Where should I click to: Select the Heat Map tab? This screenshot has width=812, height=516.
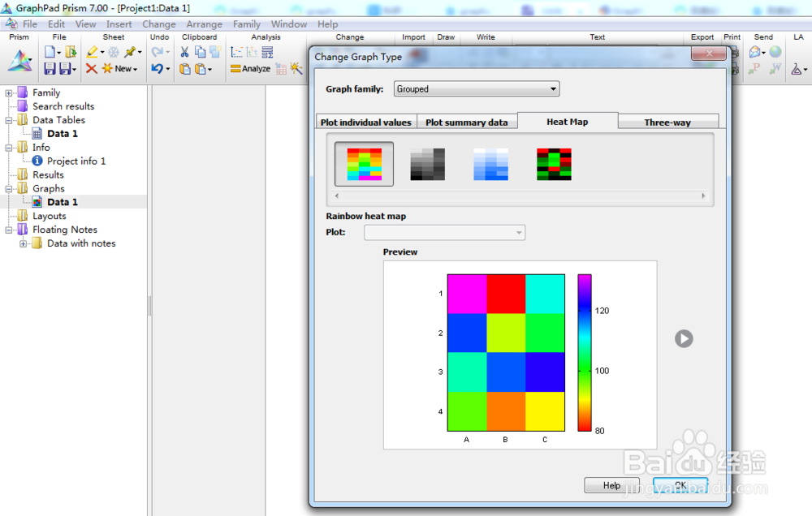[568, 121]
